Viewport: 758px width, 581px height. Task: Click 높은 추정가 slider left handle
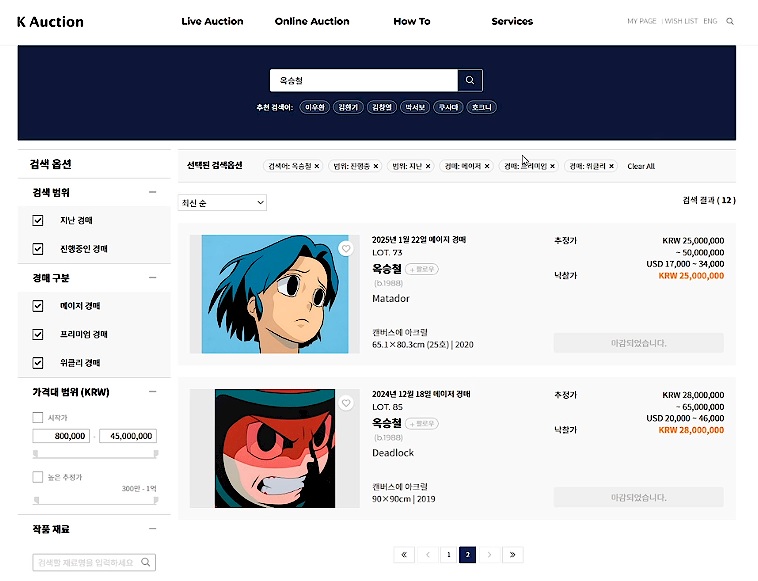[36, 500]
